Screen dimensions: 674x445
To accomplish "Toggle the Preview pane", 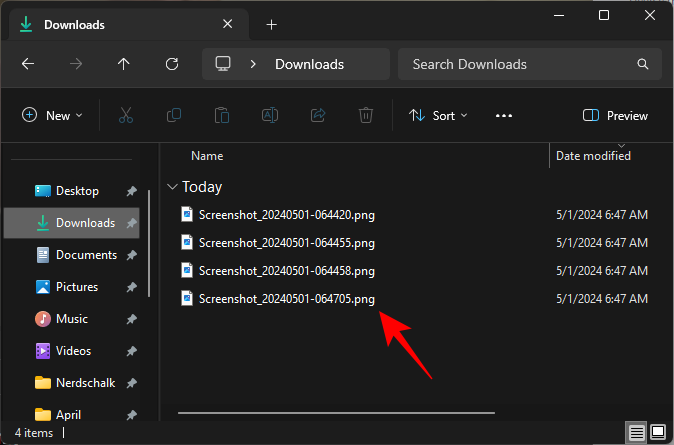I will click(x=615, y=116).
